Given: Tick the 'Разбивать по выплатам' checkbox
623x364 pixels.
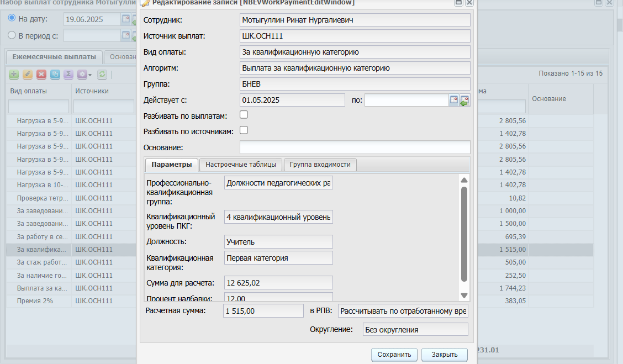Looking at the screenshot, I should pos(244,114).
